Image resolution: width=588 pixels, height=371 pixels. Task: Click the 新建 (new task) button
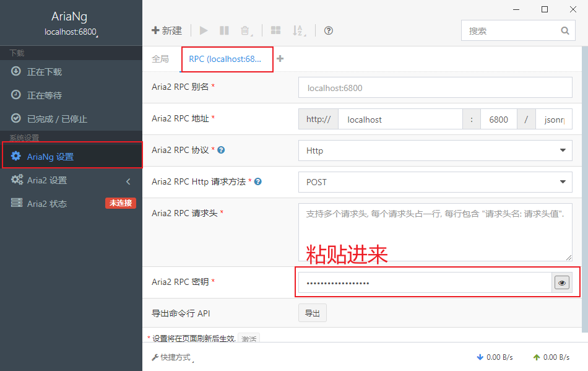coord(166,30)
